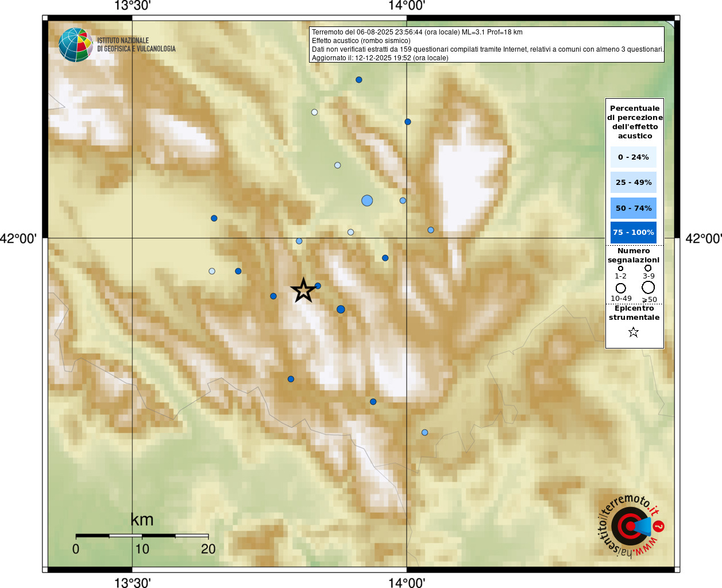722x588 pixels.
Task: Click the legend circle for 1-2 reports
Action: 620,268
